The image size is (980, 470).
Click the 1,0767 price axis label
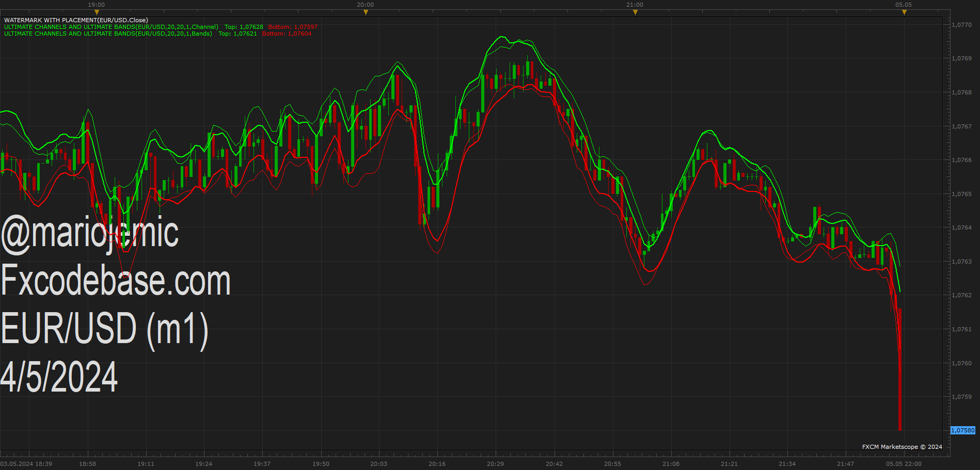click(x=961, y=126)
